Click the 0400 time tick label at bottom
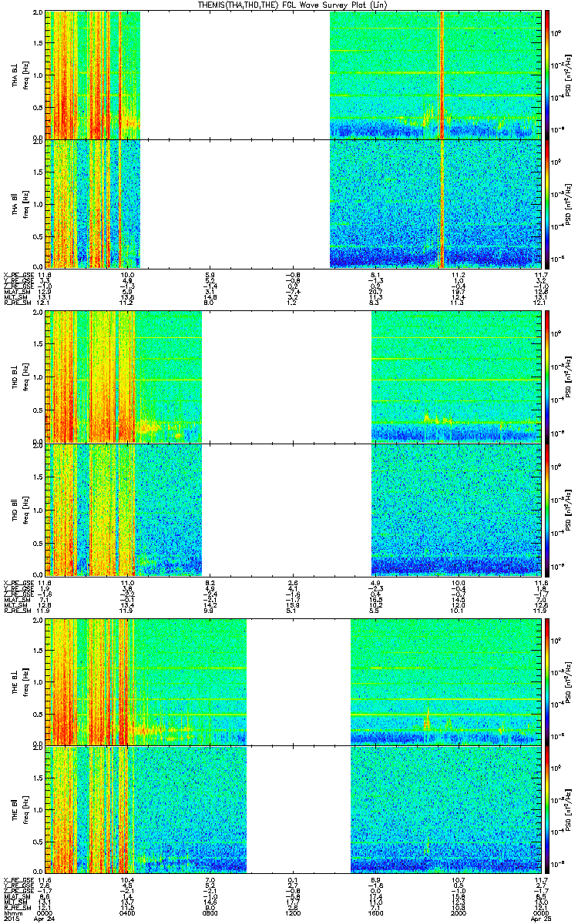 pyautogui.click(x=128, y=912)
